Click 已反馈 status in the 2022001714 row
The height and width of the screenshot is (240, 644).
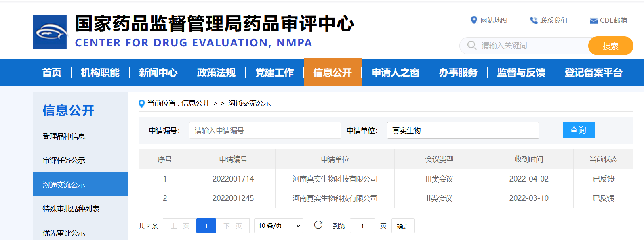click(604, 179)
